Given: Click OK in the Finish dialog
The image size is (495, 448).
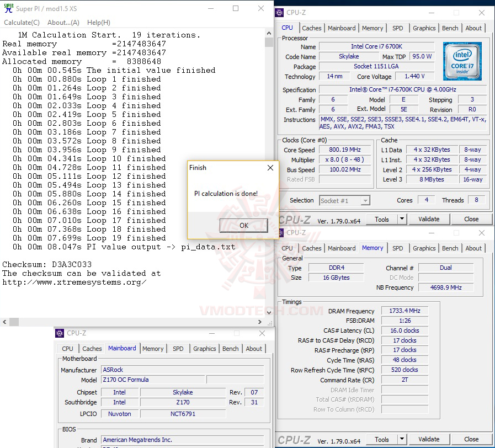Looking at the screenshot, I should tap(244, 226).
